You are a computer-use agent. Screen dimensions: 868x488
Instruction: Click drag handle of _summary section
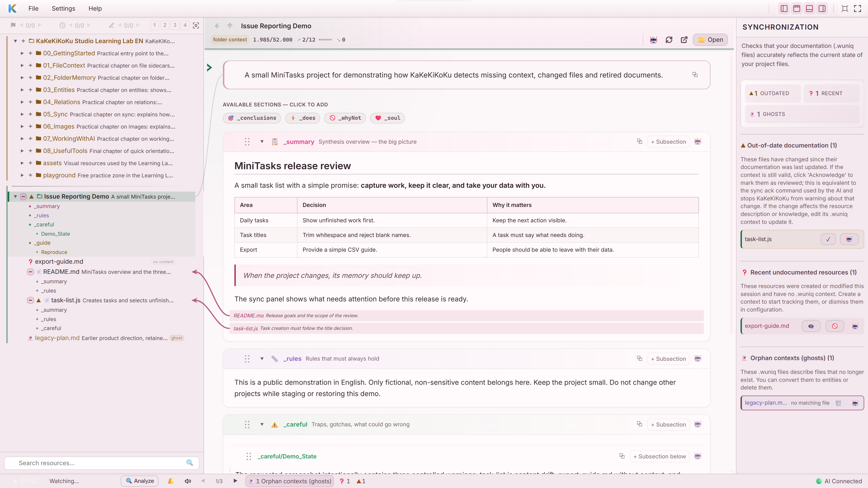(247, 142)
